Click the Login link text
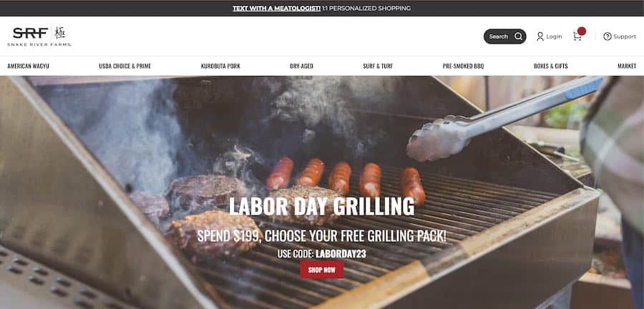The image size is (644, 309). click(554, 36)
